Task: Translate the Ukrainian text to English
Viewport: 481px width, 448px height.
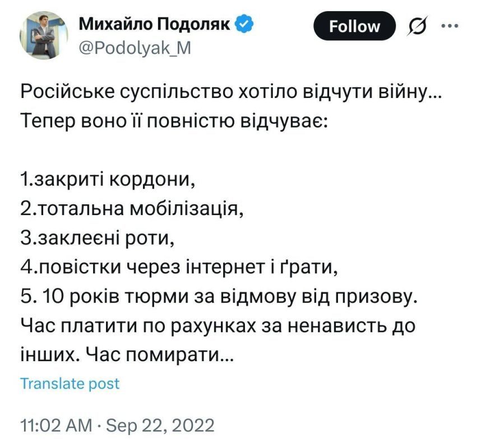Action: coord(70,384)
